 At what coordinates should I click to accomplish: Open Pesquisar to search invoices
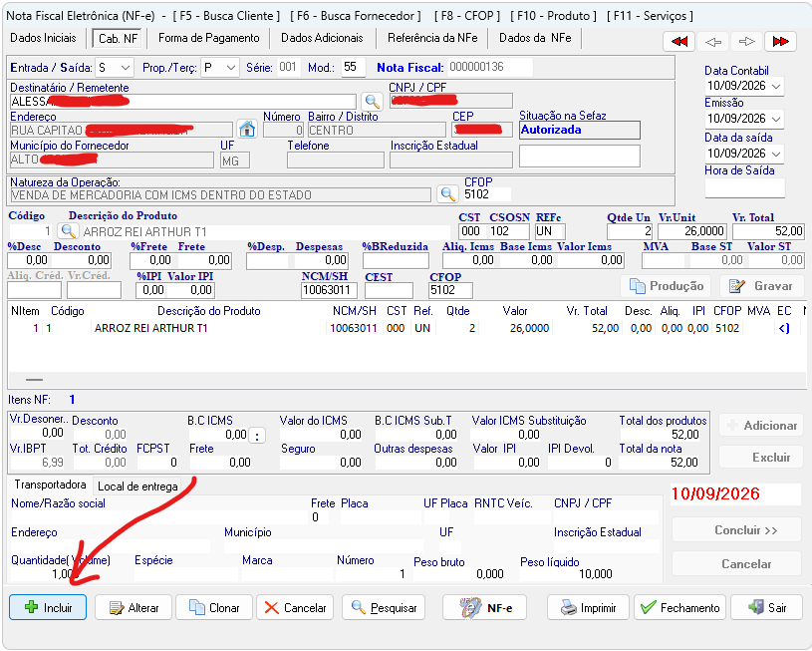tap(384, 607)
